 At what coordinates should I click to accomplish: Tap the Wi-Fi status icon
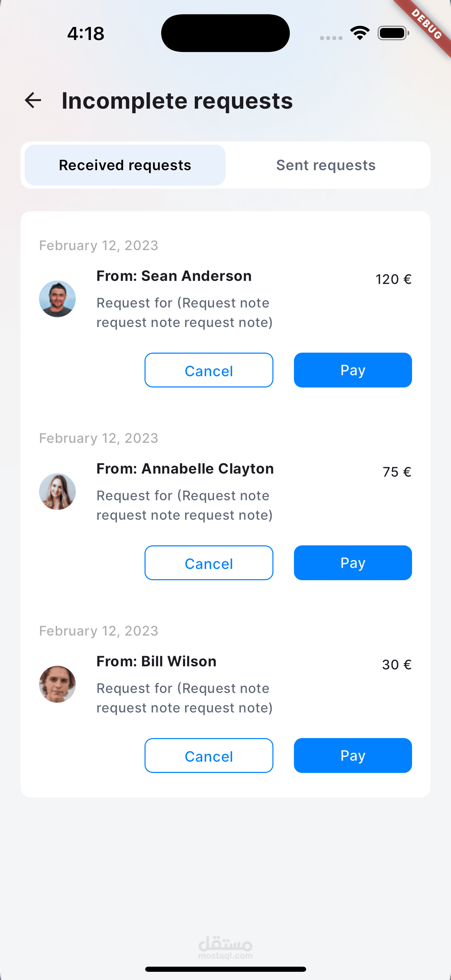(360, 33)
